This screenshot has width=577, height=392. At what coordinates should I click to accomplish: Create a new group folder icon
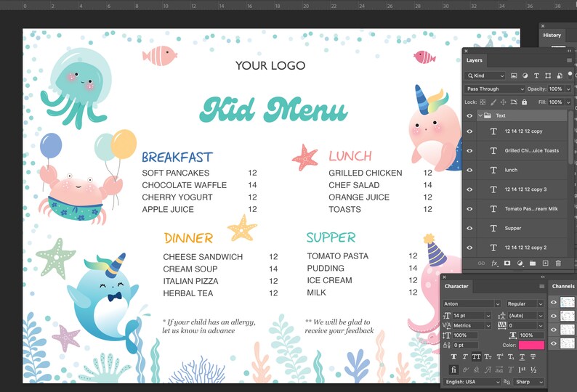(533, 264)
